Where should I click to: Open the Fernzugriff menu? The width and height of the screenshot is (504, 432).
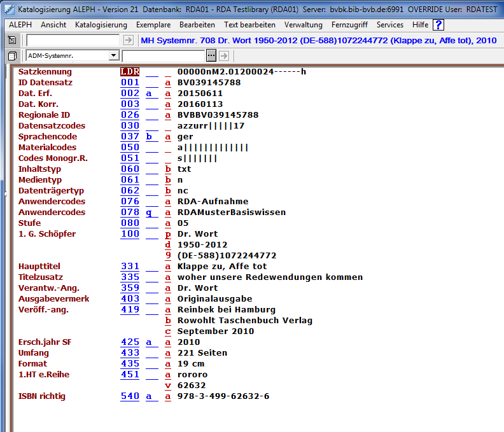pos(349,25)
